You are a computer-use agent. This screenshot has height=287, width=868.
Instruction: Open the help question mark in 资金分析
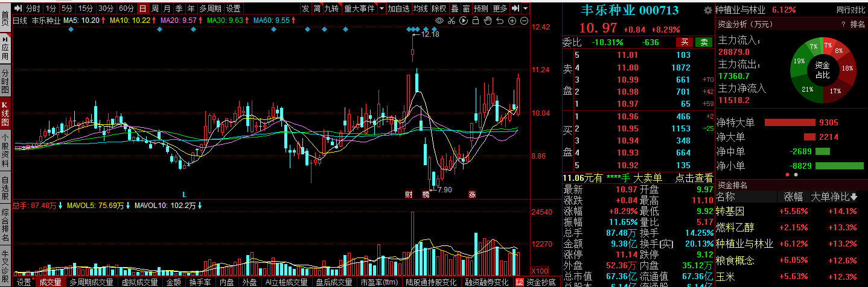[x=843, y=24]
